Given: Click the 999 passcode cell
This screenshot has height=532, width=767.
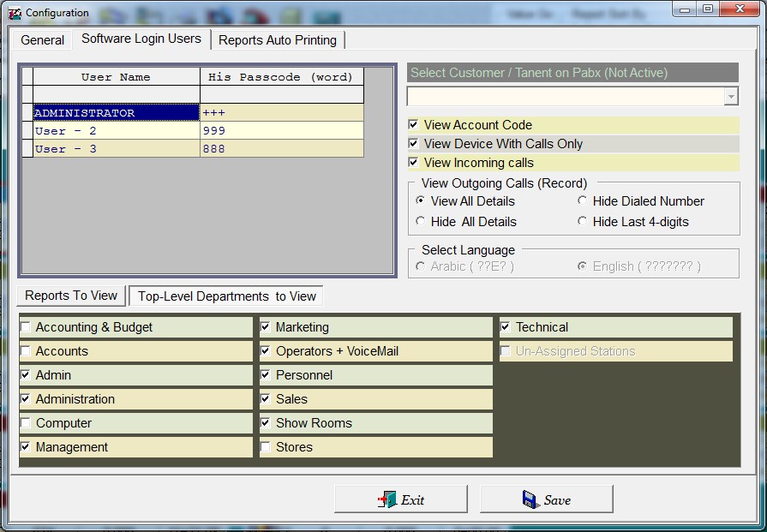Looking at the screenshot, I should [x=282, y=130].
